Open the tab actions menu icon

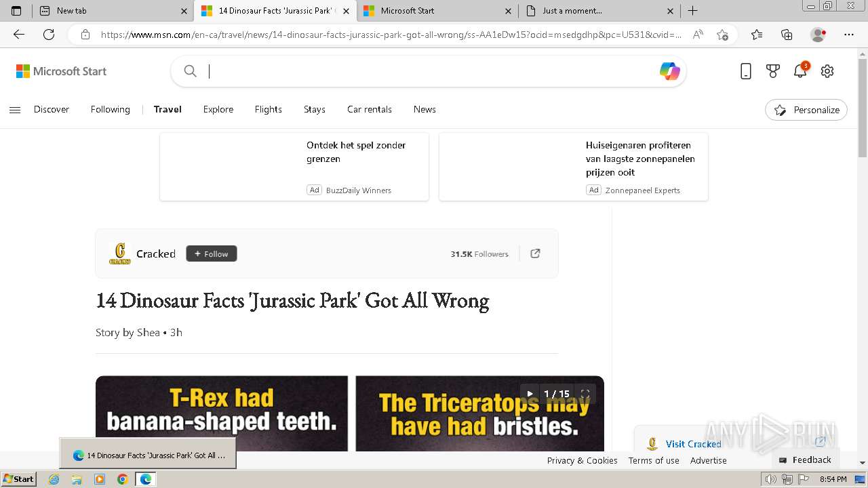(16, 11)
